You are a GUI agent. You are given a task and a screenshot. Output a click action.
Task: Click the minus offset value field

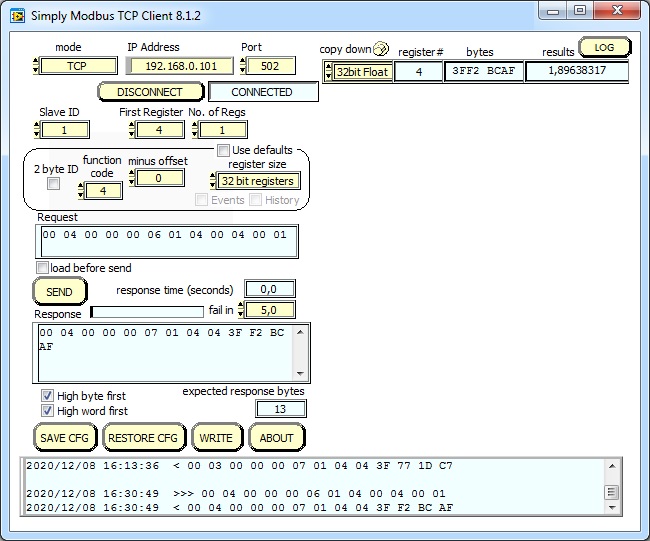[x=160, y=178]
